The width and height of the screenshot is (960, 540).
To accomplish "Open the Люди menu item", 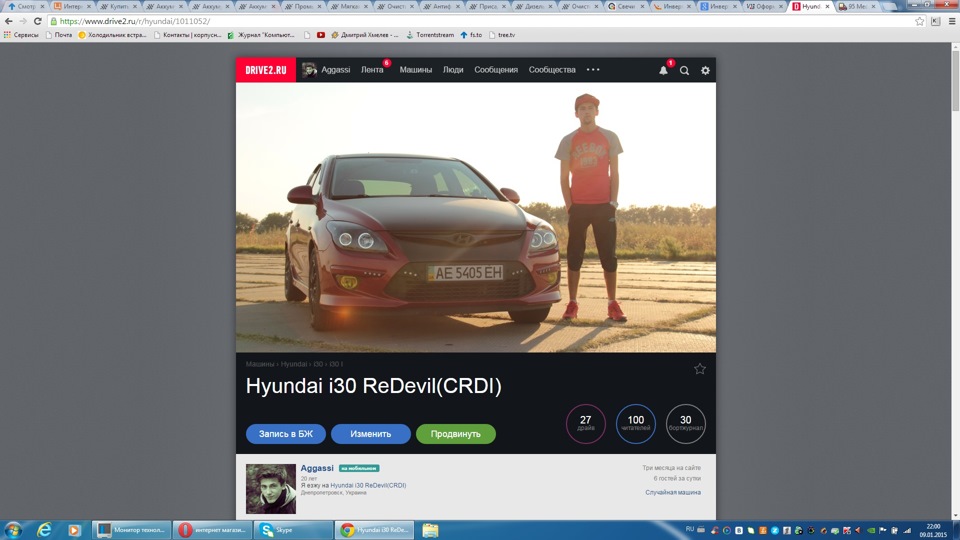I will click(453, 70).
